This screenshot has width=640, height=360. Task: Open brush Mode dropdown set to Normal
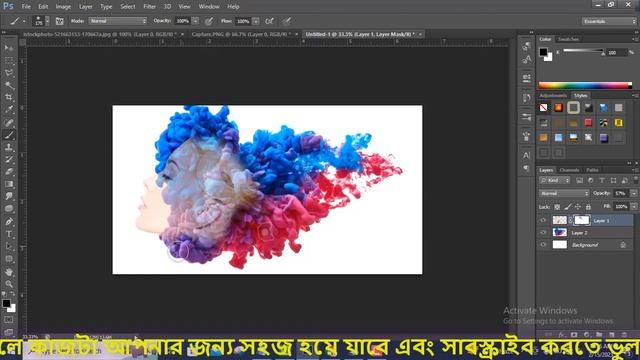[x=118, y=21]
